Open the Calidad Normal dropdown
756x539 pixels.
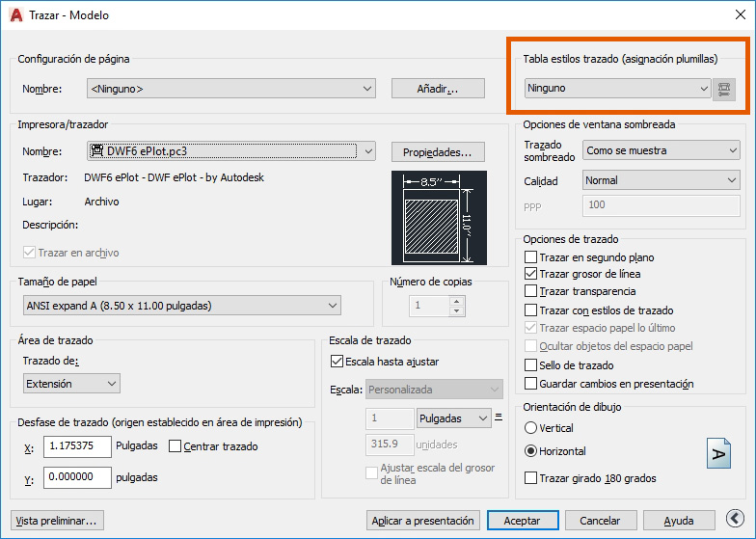(661, 180)
